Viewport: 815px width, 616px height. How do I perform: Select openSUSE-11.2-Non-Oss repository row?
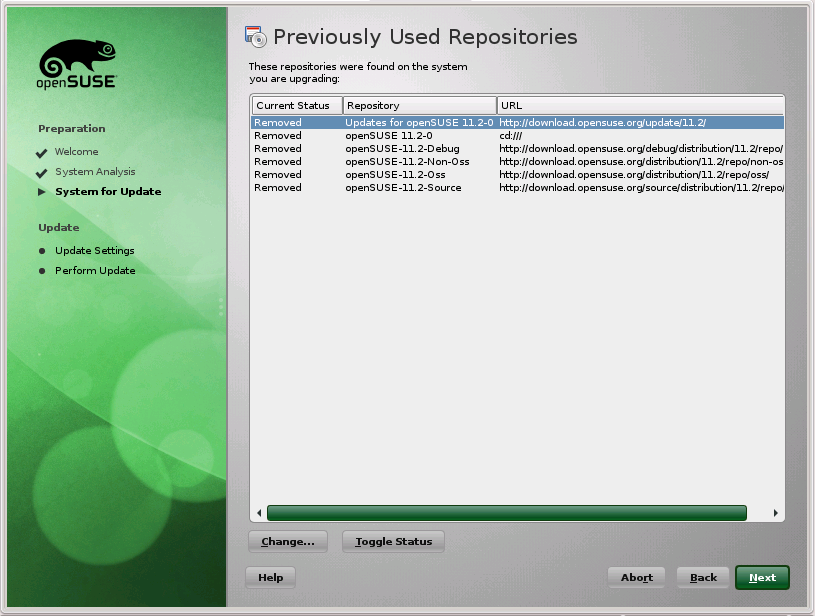[517, 162]
